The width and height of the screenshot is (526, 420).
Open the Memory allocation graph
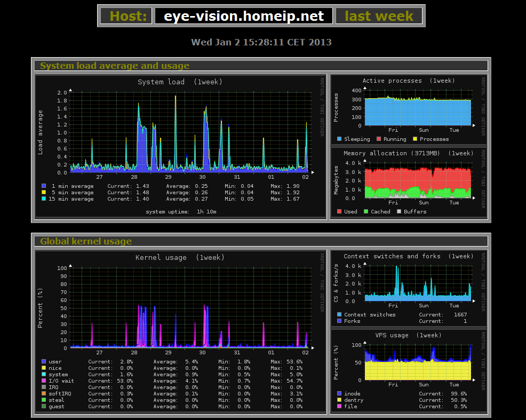[409, 183]
